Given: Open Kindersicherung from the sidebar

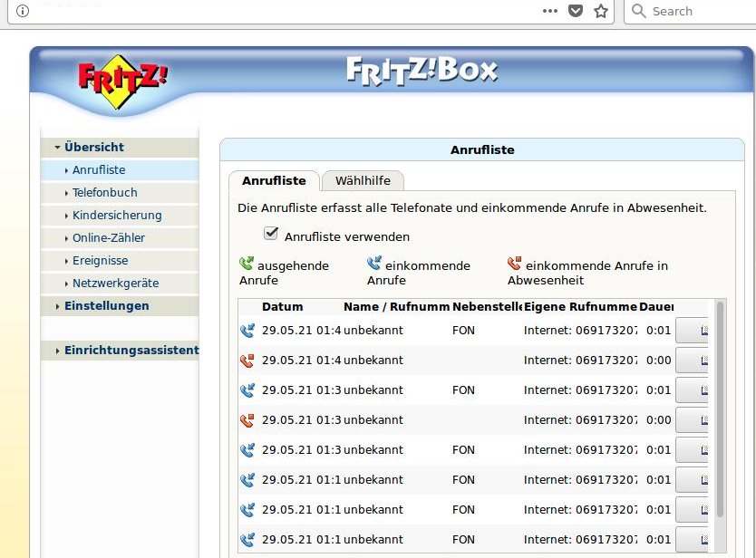Looking at the screenshot, I should pyautogui.click(x=120, y=216).
